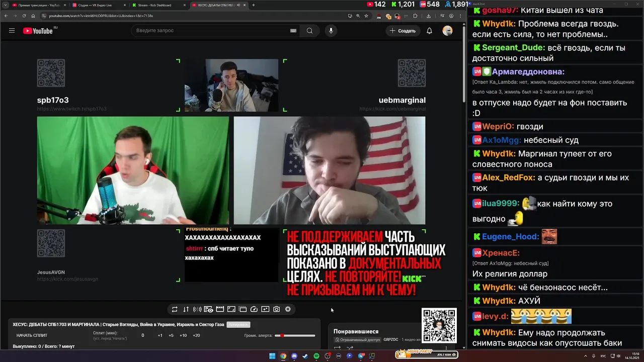Adjust the 'Громк. алерта' volume slider

click(295, 335)
